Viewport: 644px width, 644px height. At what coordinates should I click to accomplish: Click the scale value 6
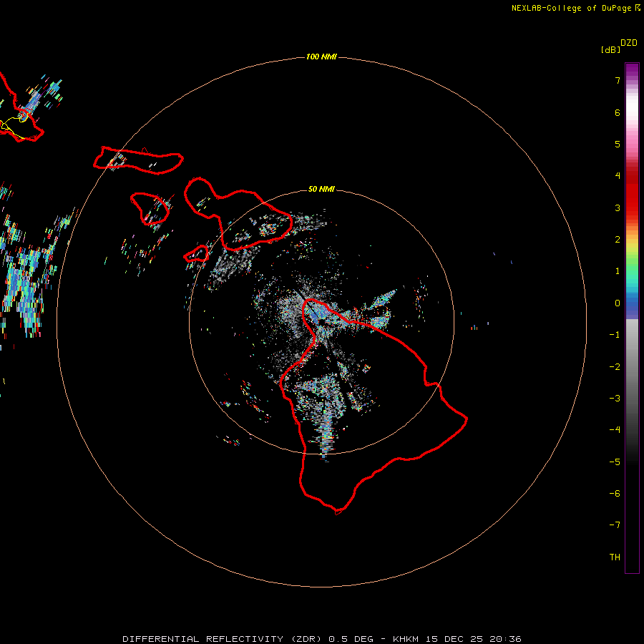[x=618, y=112]
